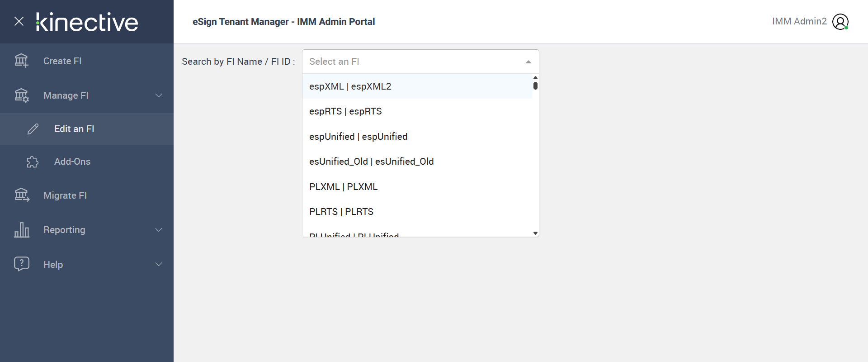868x362 pixels.
Task: Collapse the Select an FI dropdown arrow
Action: (528, 62)
